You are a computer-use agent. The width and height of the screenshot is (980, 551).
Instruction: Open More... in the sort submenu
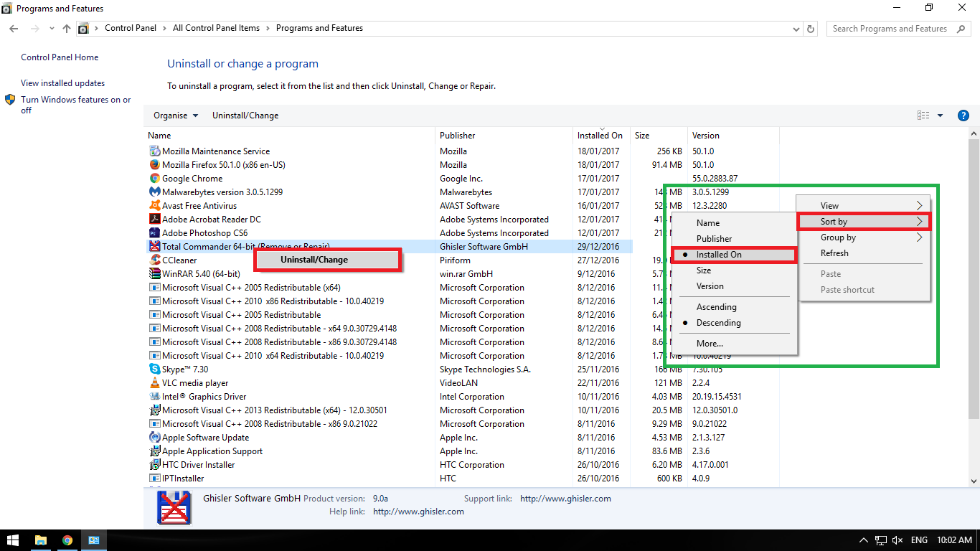(734, 344)
